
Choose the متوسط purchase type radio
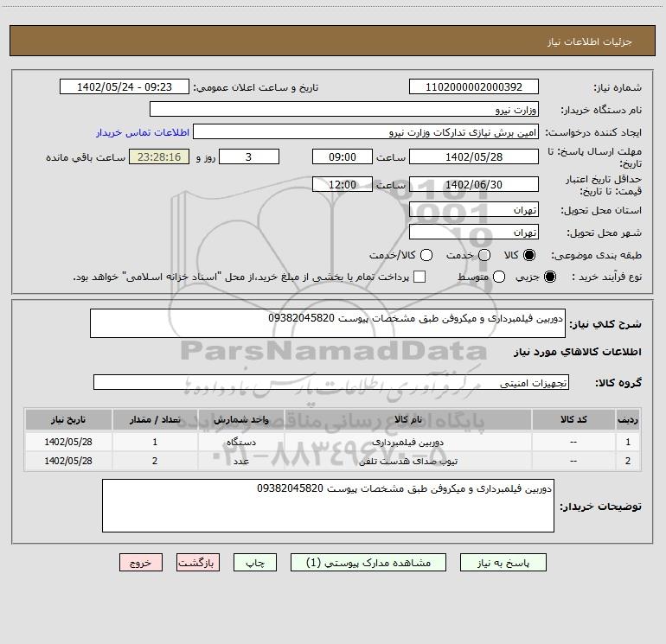(499, 277)
